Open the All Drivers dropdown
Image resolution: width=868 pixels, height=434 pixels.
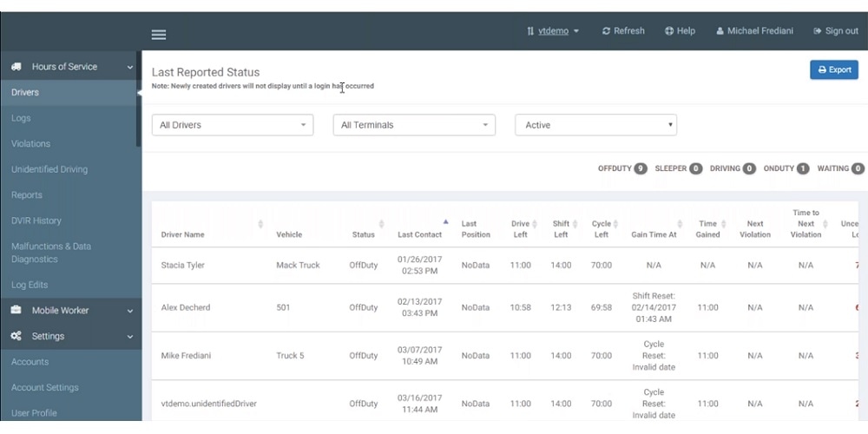pos(233,125)
